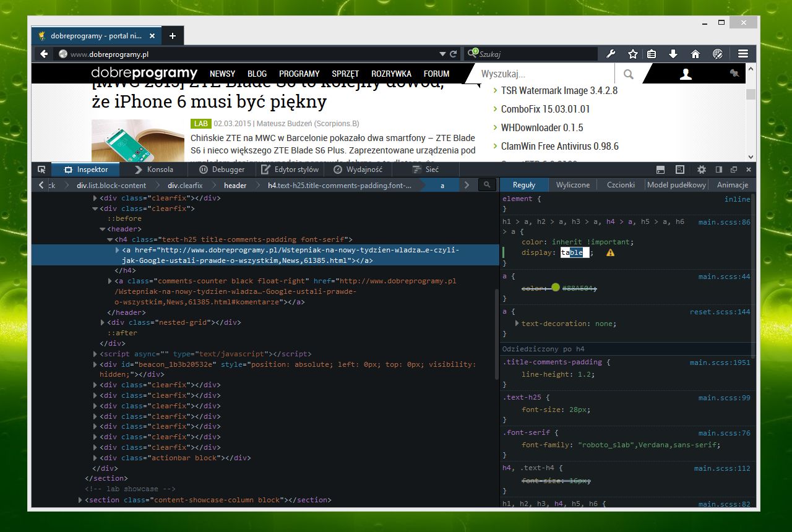Viewport: 792px width, 532px height.
Task: Open WHDownloader 0.1.5 link
Action: tap(542, 127)
